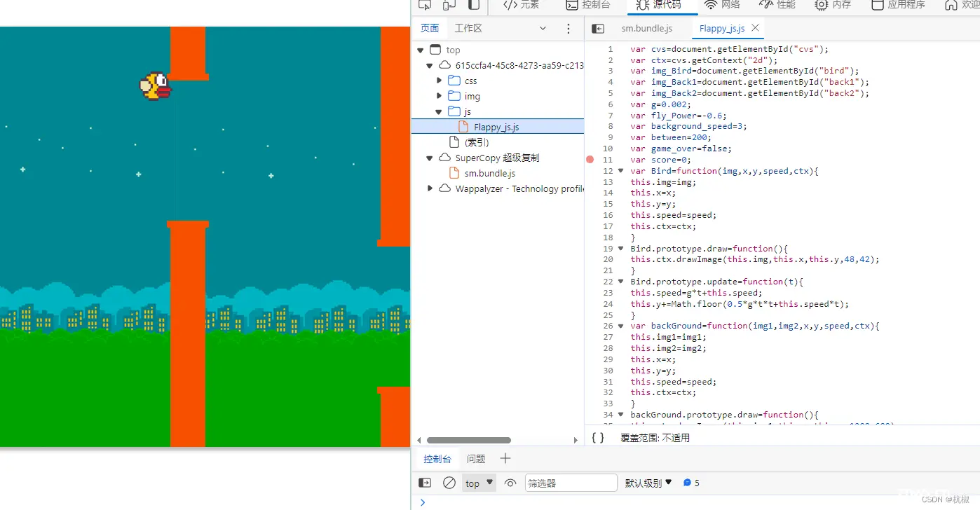
Task: Click the navigator scrollbar left arrow
Action: (419, 440)
